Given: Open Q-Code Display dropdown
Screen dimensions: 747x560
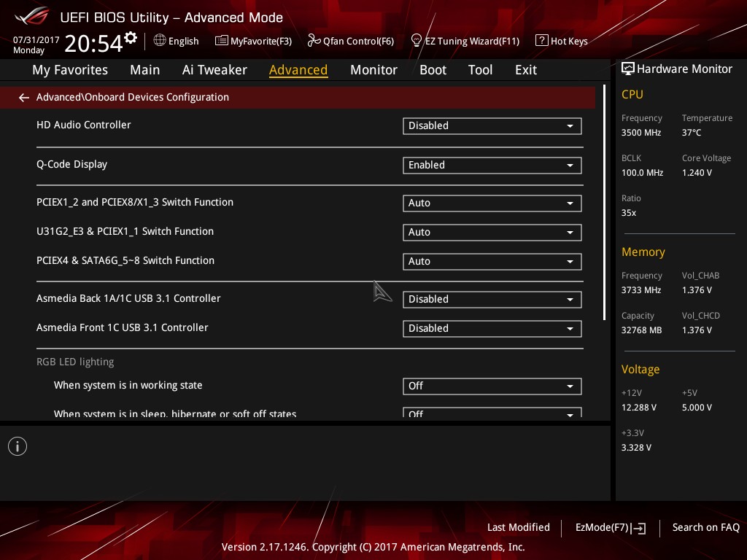Looking at the screenshot, I should pyautogui.click(x=492, y=166).
